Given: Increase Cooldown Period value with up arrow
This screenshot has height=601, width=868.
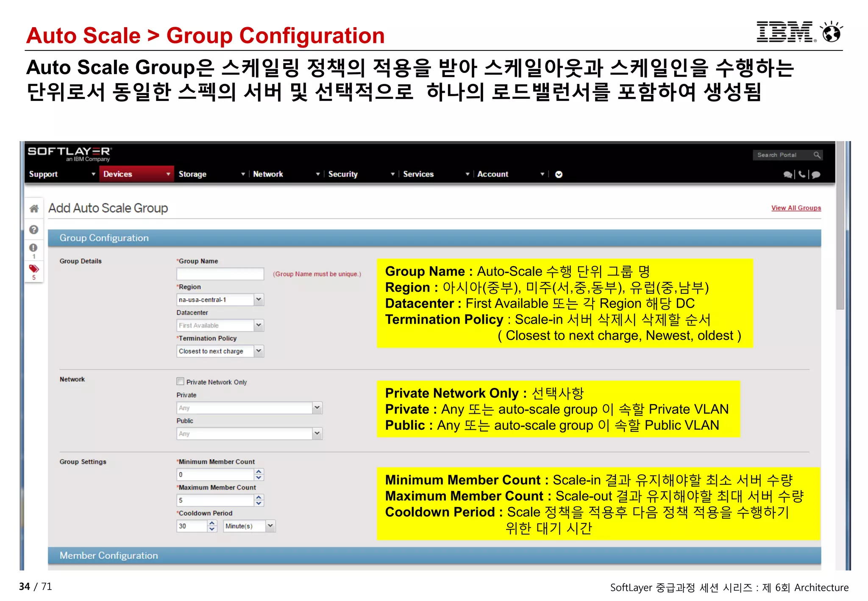Looking at the screenshot, I should click(212, 523).
